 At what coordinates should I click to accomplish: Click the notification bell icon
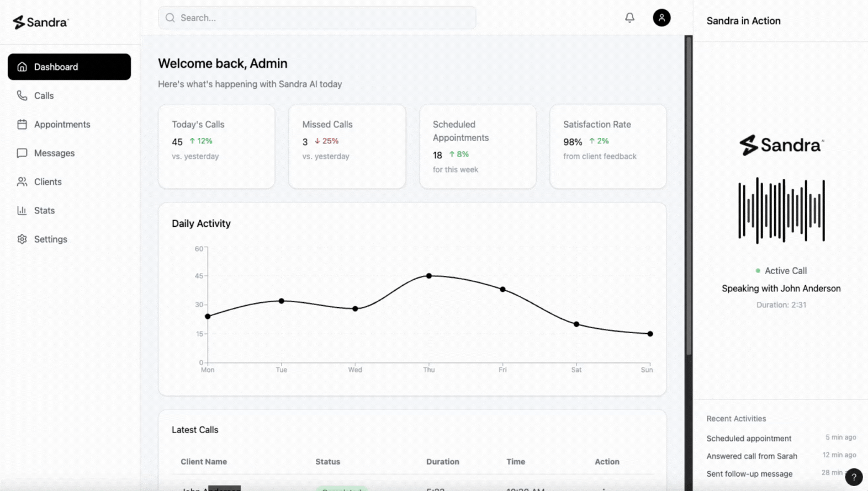[629, 18]
